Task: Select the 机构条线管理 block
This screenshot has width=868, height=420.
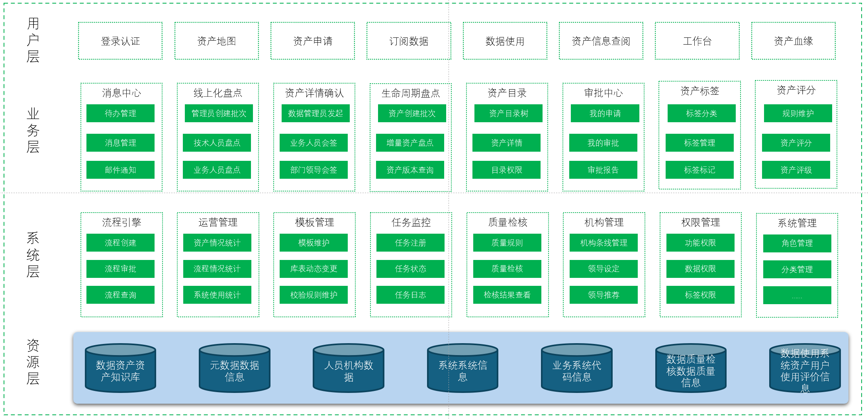Action: click(603, 243)
